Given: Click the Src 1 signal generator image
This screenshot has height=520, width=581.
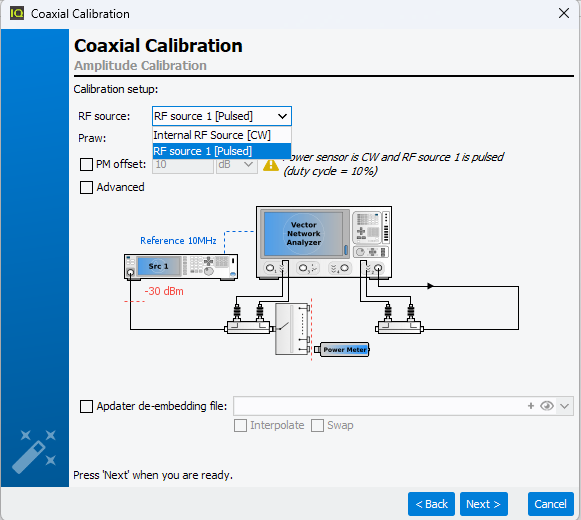Looking at the screenshot, I should [181, 266].
